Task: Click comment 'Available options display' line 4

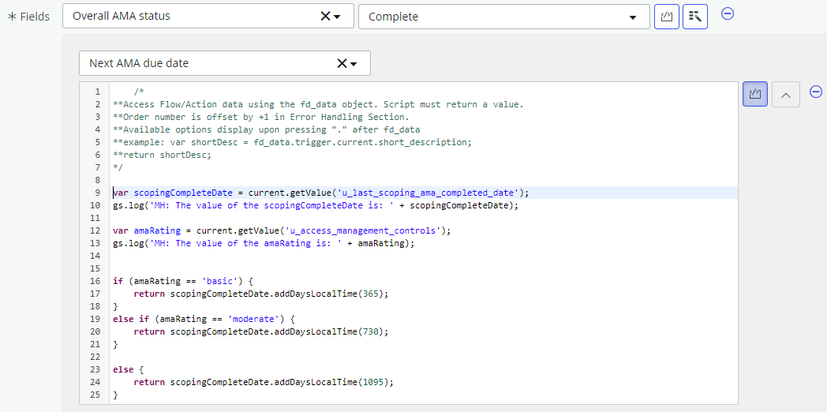Action: (x=266, y=129)
